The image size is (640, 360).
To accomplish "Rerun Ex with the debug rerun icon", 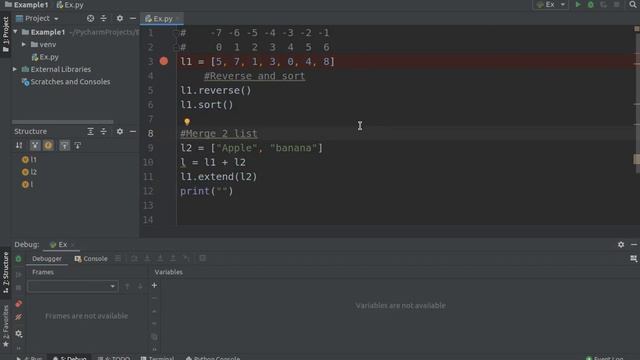I will pos(18,259).
